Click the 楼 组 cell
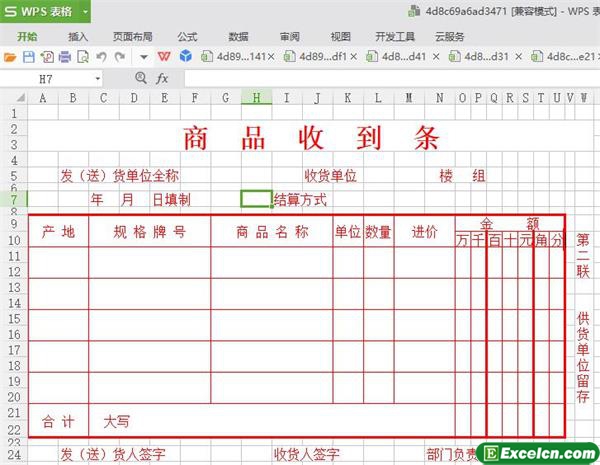 point(462,176)
